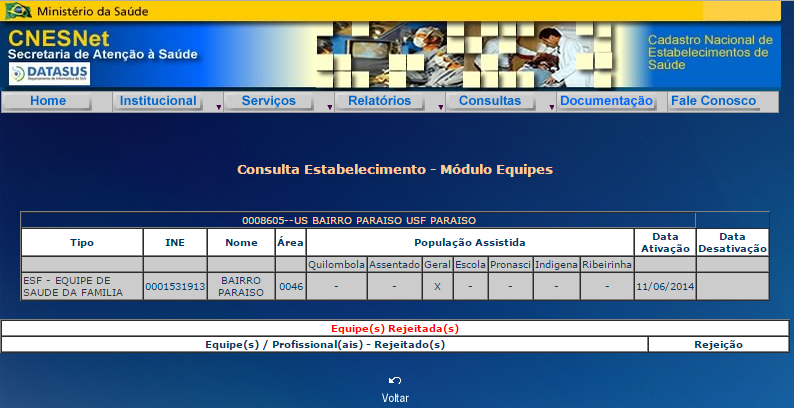Click the 0008605--US BAIRRO PARAISO establishment title
Viewport: 794px width, 408px height.
(x=359, y=221)
